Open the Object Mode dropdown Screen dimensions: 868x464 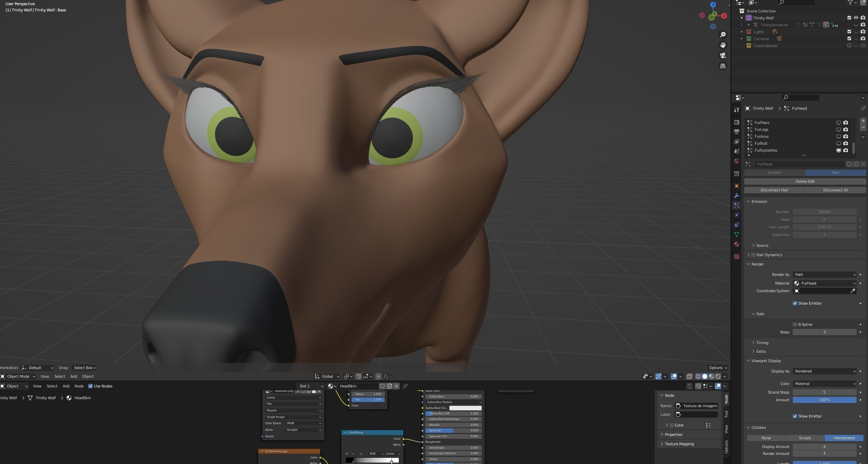18,376
